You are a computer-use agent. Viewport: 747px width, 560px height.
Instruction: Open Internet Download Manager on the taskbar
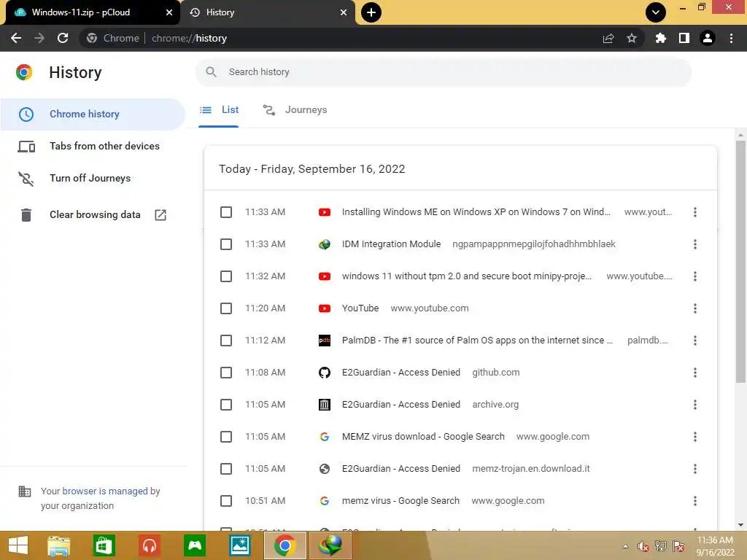point(330,545)
